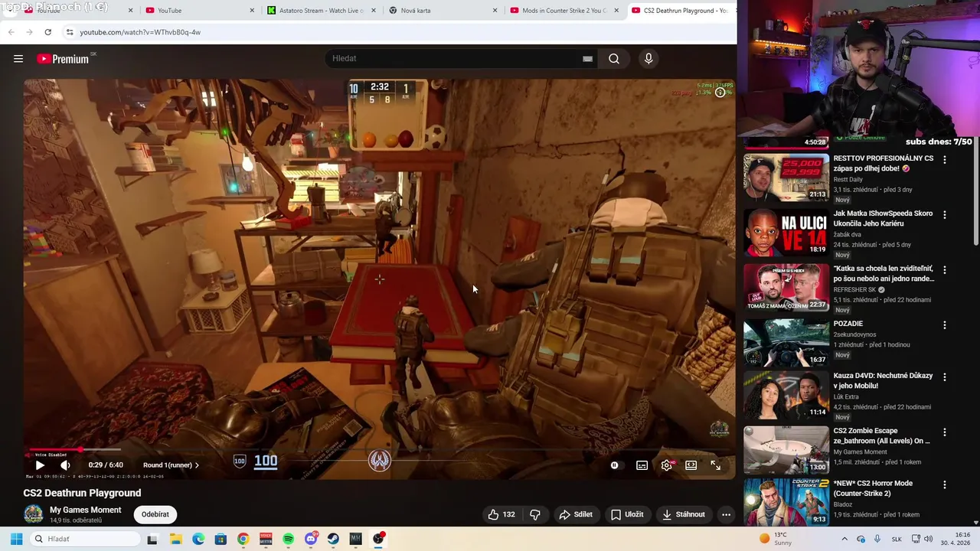Image resolution: width=980 pixels, height=551 pixels.
Task: Save the video with Uložit
Action: [627, 514]
